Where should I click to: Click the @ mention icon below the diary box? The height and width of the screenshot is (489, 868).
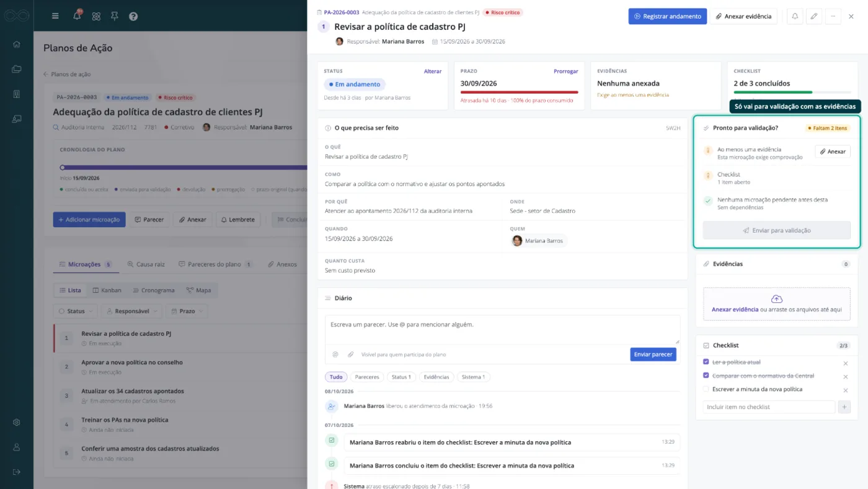point(335,354)
